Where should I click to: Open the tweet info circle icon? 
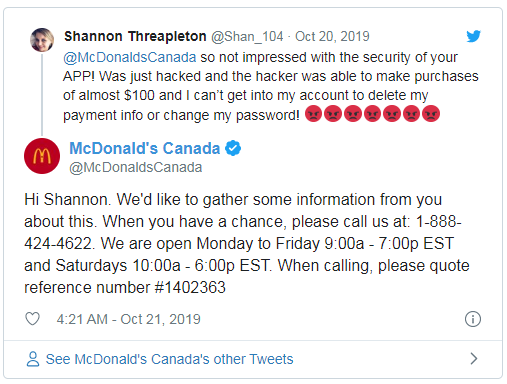pyautogui.click(x=473, y=319)
